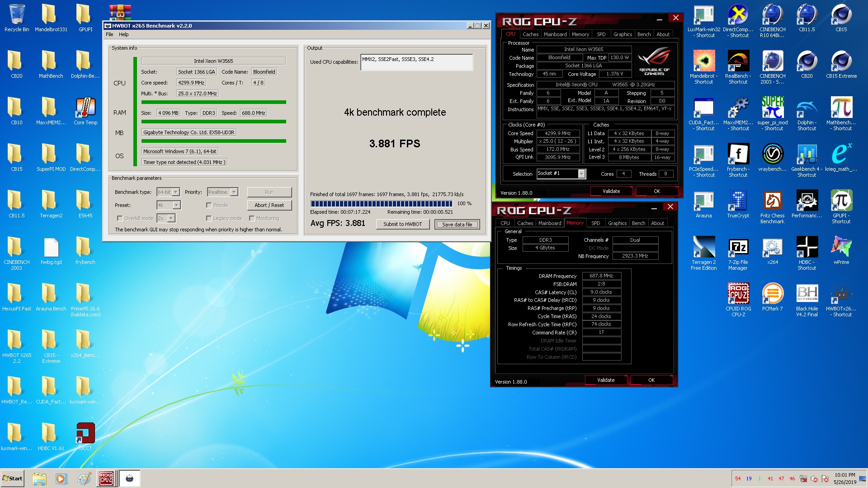Click the benchmark progress bar
868x488 pixels.
(x=382, y=204)
